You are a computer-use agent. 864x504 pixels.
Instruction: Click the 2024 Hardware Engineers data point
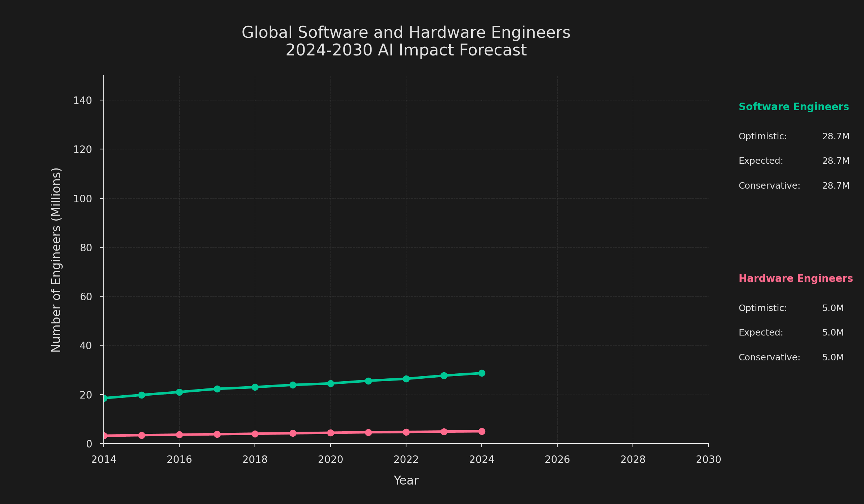click(482, 431)
